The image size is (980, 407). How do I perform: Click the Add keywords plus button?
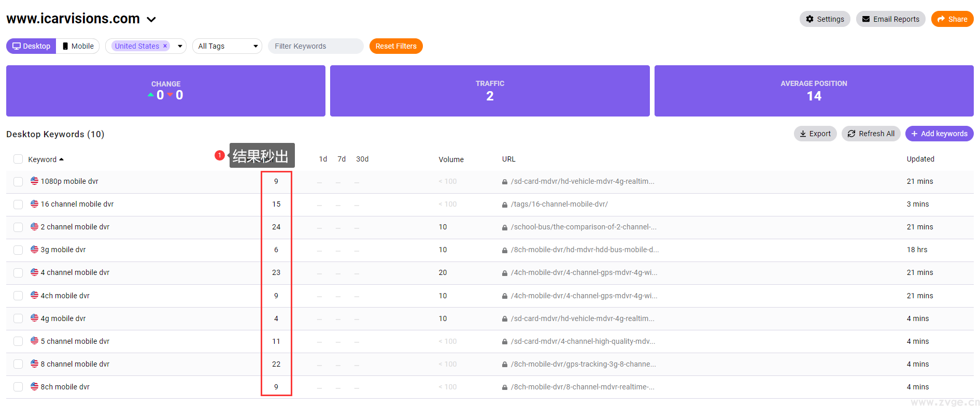[x=939, y=134]
